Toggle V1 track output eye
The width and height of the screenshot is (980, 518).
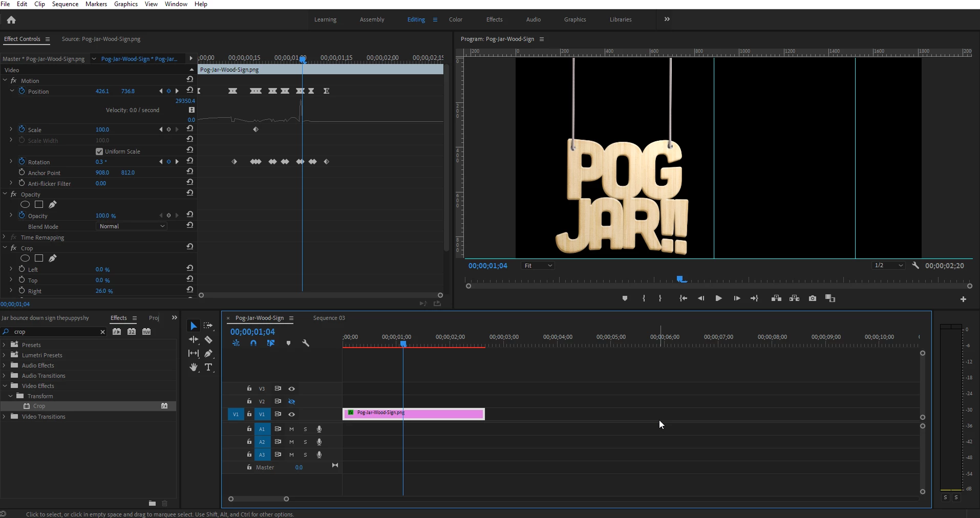coord(292,415)
